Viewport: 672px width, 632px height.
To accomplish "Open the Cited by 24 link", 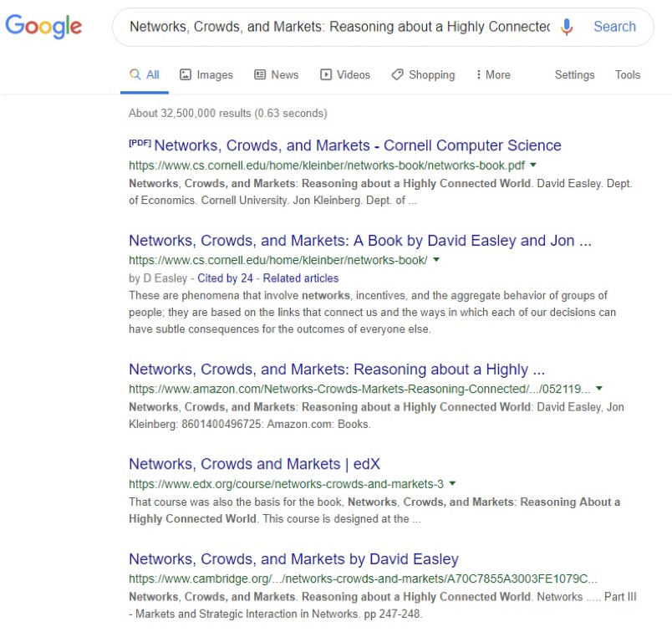I will click(225, 278).
